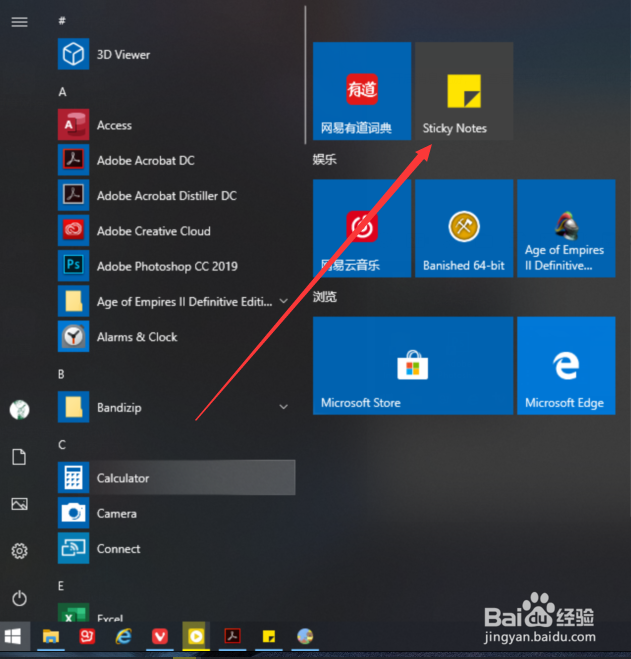Open Adobe Acrobat taskbar icon
The width and height of the screenshot is (631, 659).
point(232,636)
